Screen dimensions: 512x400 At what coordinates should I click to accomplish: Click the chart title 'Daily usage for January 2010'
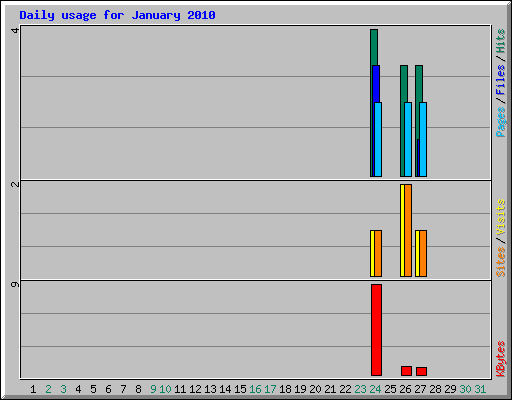coord(117,15)
